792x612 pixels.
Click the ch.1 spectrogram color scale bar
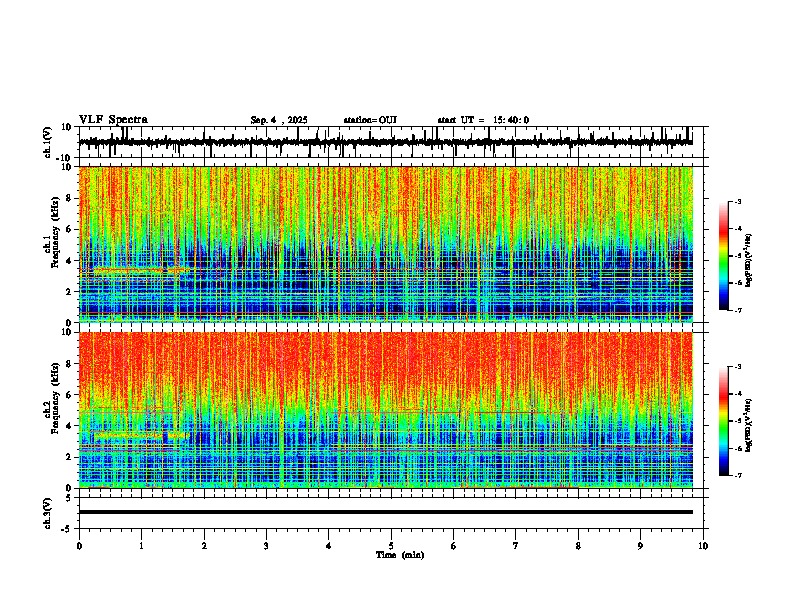click(723, 256)
